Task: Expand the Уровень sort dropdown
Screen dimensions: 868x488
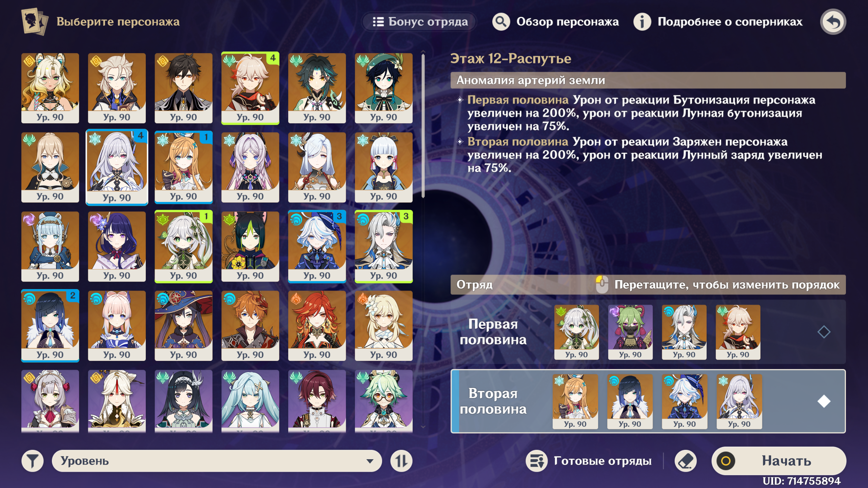Action: pyautogui.click(x=217, y=461)
